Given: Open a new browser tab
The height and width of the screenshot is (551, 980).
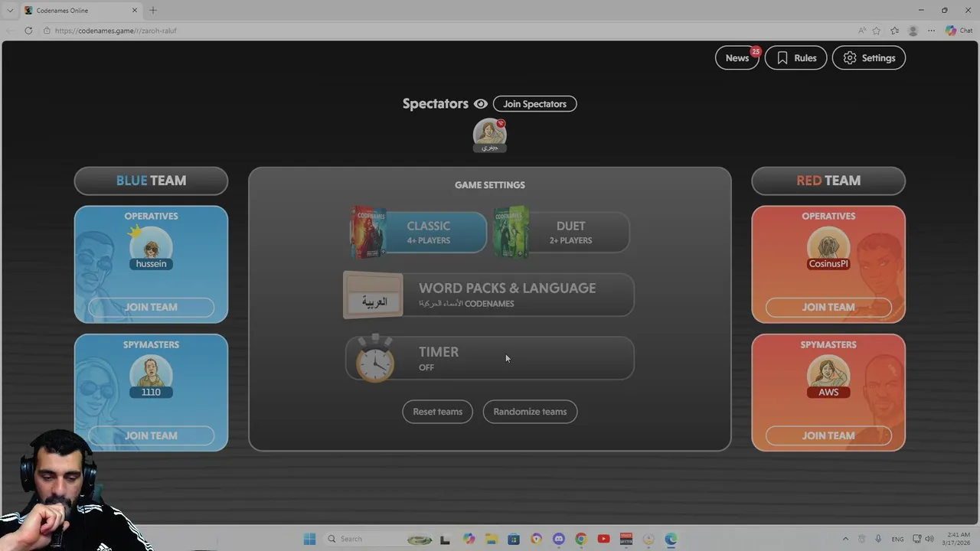Looking at the screenshot, I should (152, 10).
